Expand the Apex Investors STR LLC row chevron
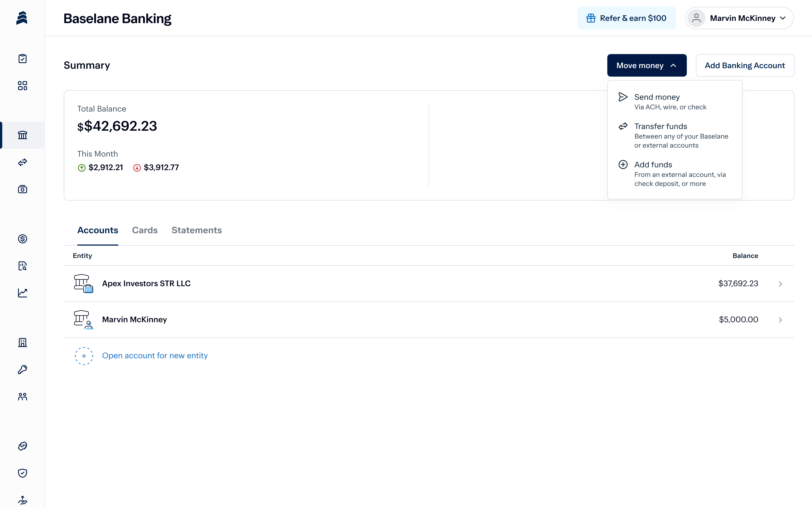 point(780,284)
